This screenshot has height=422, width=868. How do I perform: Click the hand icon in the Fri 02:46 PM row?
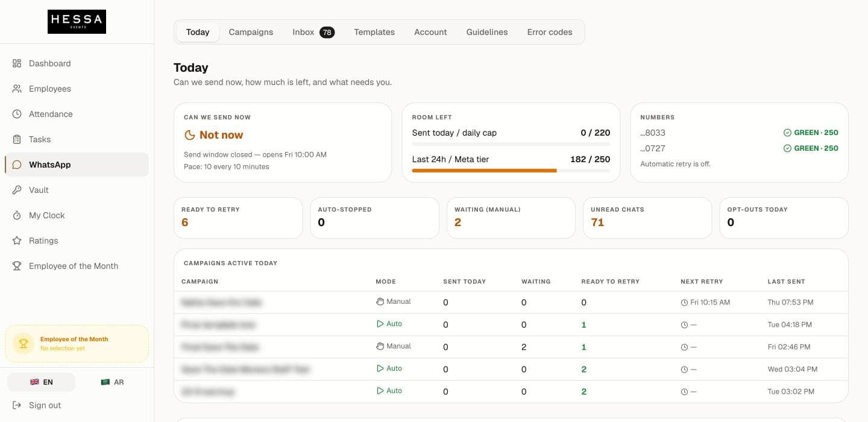pos(380,346)
